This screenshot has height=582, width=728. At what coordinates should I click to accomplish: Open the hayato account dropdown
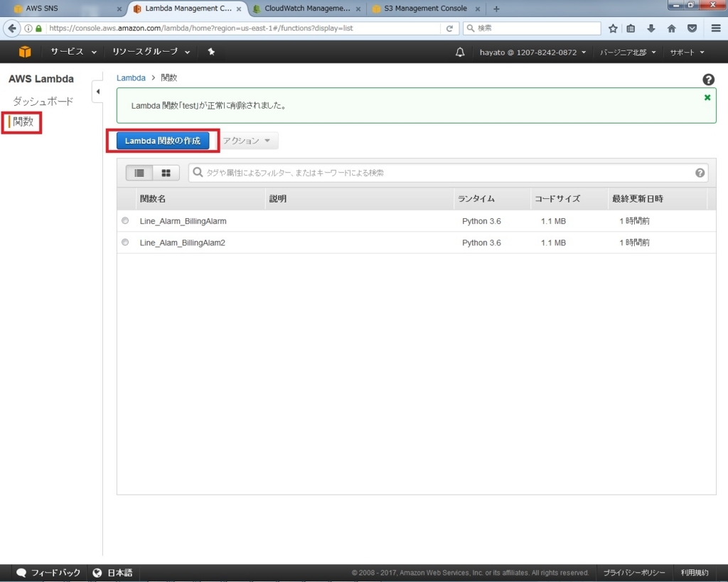coord(532,53)
